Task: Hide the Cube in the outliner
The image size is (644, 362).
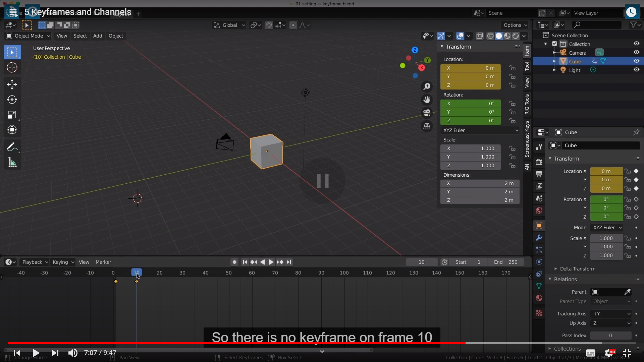Action: [636, 61]
